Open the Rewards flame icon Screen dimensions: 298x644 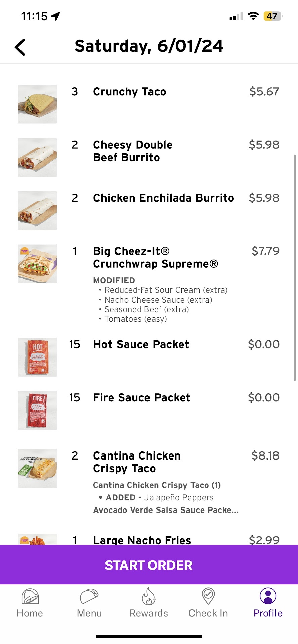(148, 597)
